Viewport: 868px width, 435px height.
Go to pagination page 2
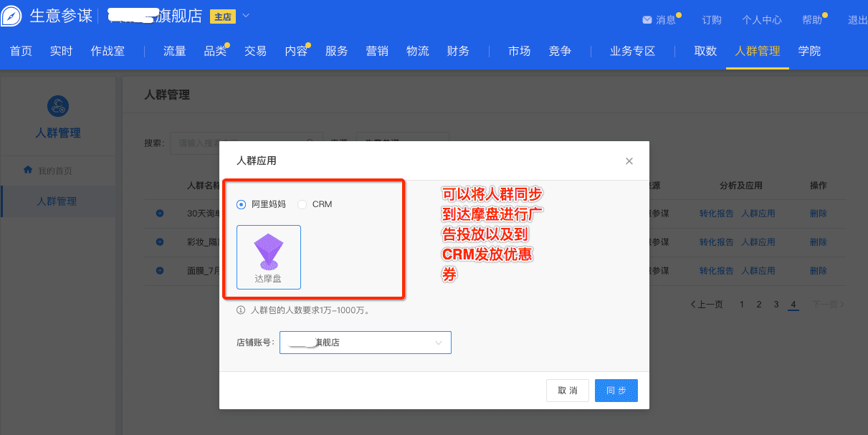(x=759, y=305)
